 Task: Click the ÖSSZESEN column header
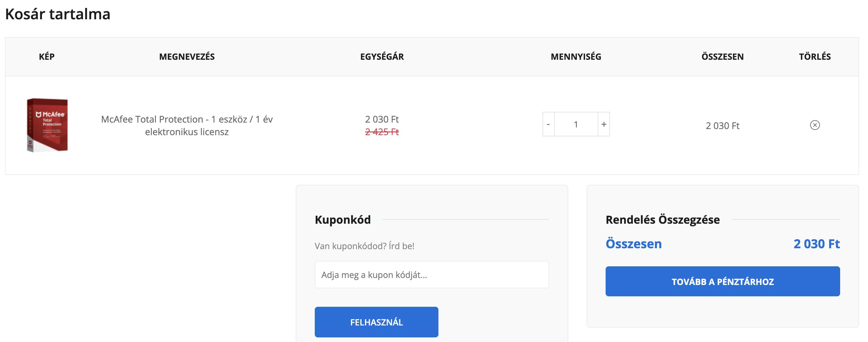tap(723, 57)
